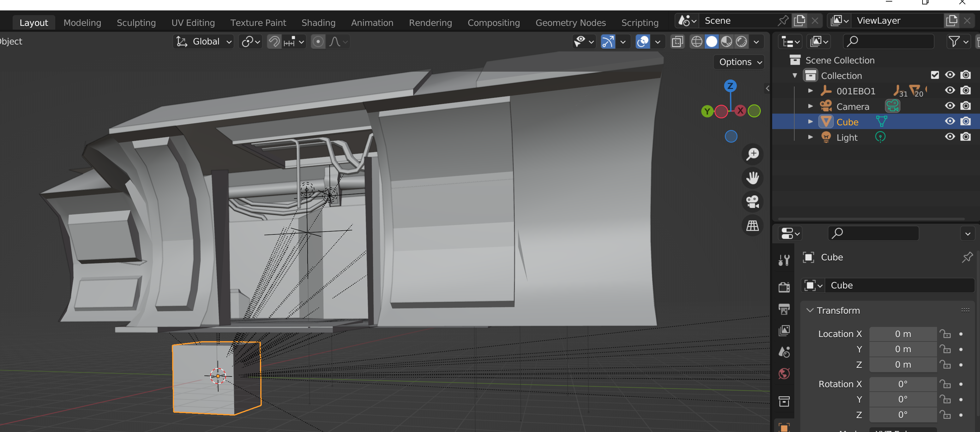Click the green Y axis gizmo handle
This screenshot has height=432, width=980.
(707, 111)
